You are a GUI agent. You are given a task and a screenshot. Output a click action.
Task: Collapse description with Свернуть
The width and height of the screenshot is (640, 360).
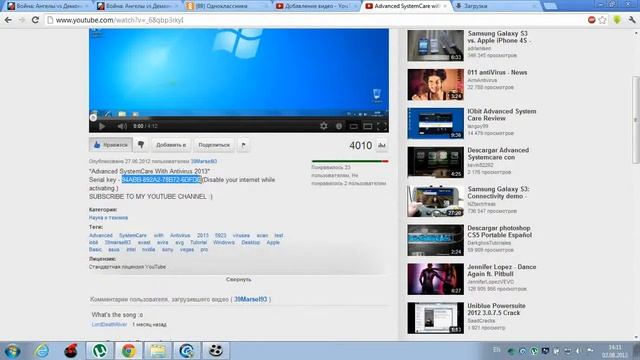(239, 280)
